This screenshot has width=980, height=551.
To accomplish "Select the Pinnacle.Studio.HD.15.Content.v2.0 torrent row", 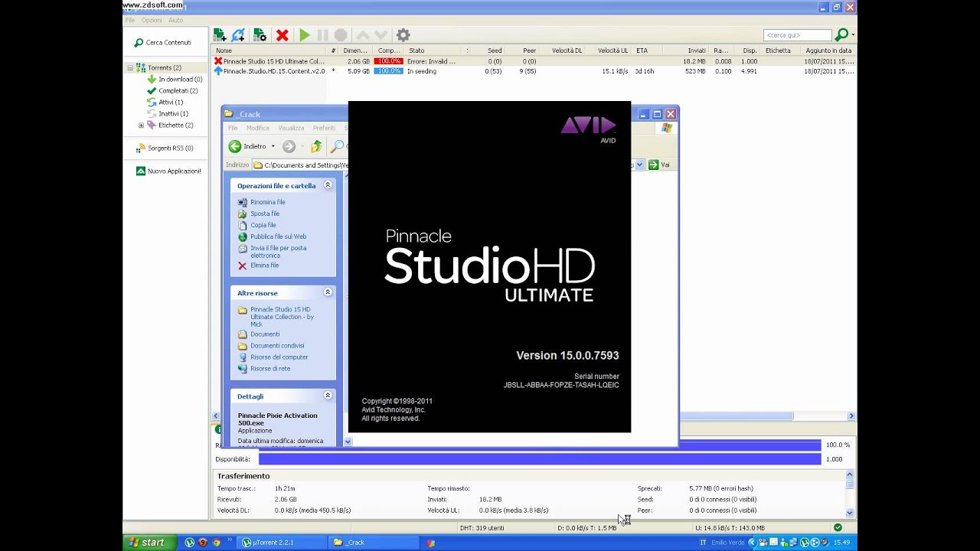I will [534, 71].
